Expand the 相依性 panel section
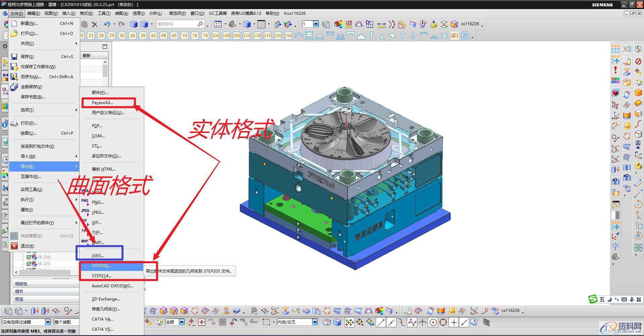Viewport: 644px width, 336px height. [x=21, y=284]
